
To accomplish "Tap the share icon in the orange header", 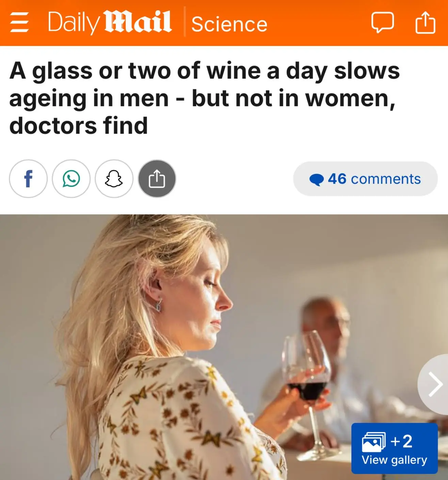I will [x=426, y=22].
